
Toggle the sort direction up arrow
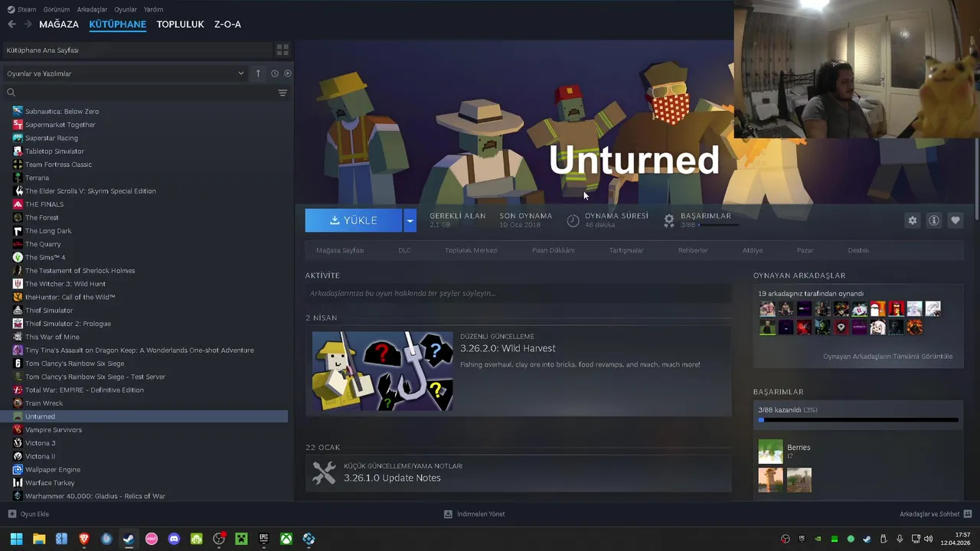pos(258,73)
